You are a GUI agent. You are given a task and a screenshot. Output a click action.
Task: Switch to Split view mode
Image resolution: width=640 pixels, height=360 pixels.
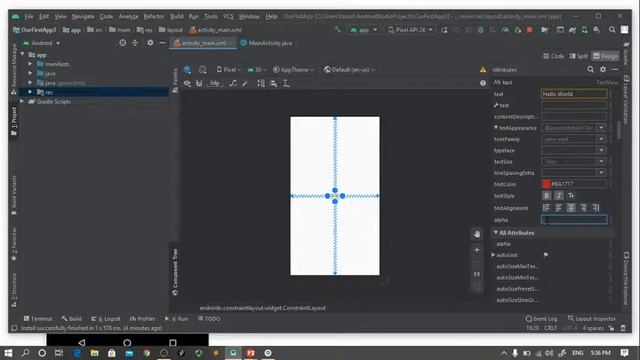579,56
